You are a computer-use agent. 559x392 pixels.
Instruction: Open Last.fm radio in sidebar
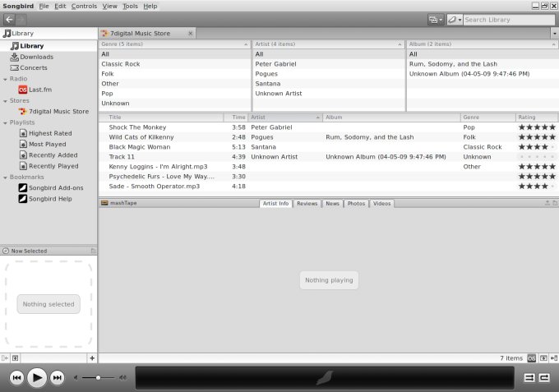41,90
